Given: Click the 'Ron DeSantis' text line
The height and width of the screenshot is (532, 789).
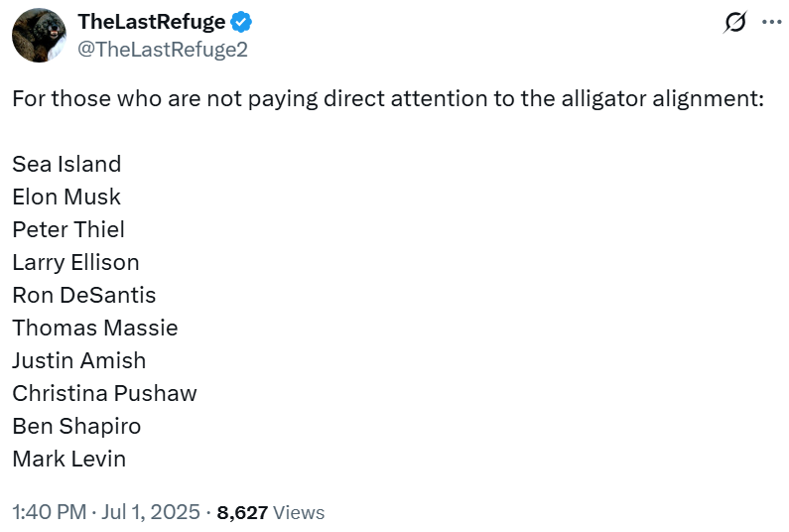Looking at the screenshot, I should click(x=84, y=295).
